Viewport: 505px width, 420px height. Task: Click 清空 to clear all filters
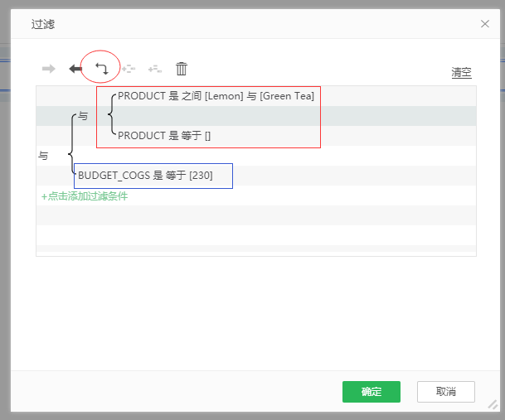(x=461, y=73)
